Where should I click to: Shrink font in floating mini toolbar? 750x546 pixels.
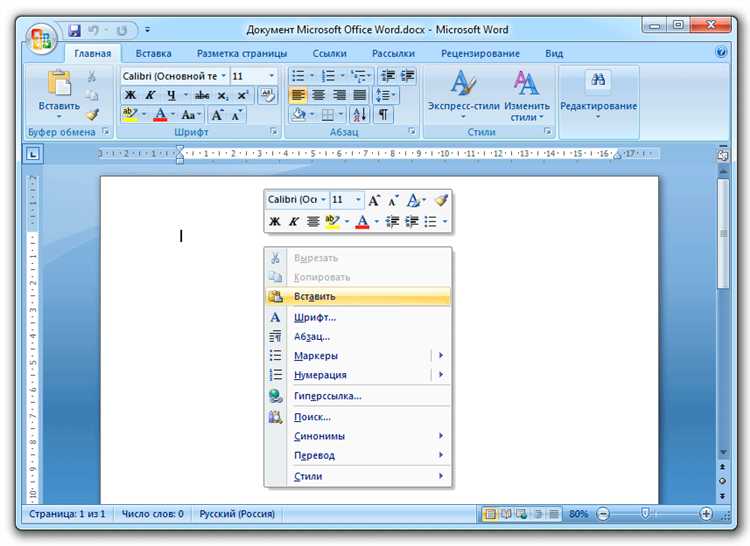click(x=393, y=200)
